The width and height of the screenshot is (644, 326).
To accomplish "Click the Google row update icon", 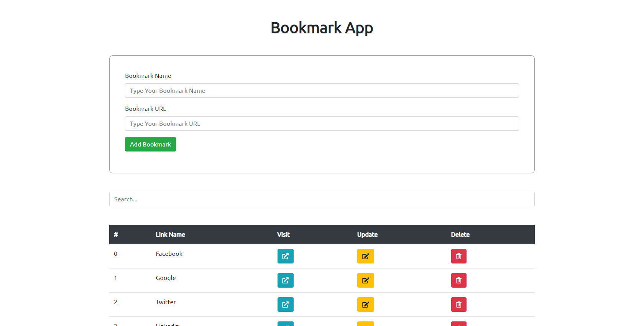I will coord(365,280).
